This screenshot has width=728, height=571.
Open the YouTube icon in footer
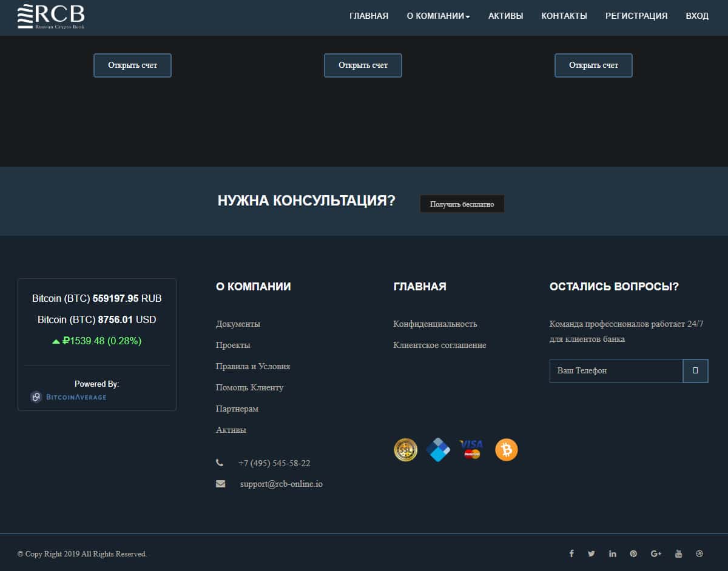(x=679, y=553)
